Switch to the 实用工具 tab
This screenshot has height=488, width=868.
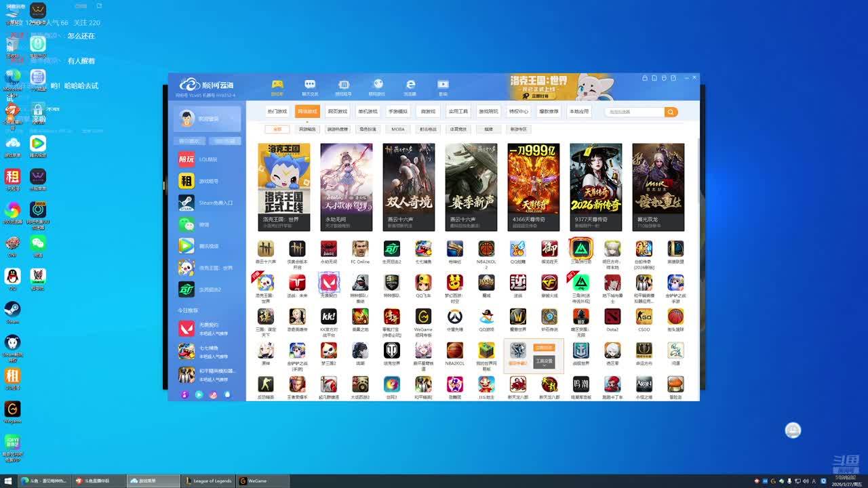[458, 111]
